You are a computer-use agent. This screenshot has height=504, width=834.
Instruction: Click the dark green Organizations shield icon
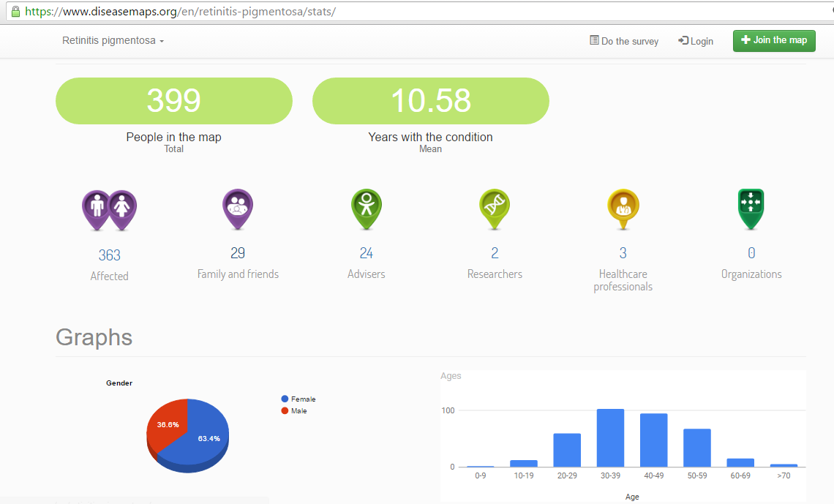point(751,209)
